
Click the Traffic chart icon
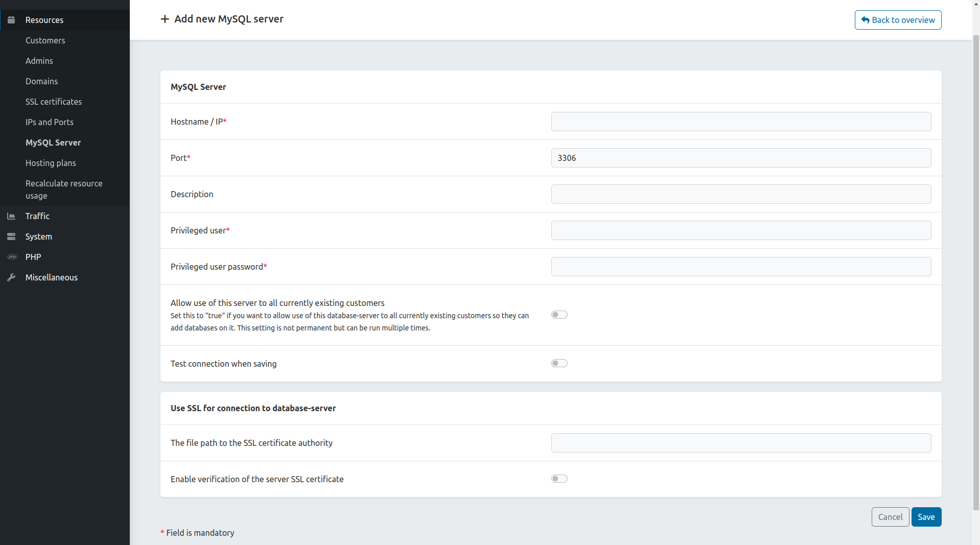click(11, 216)
